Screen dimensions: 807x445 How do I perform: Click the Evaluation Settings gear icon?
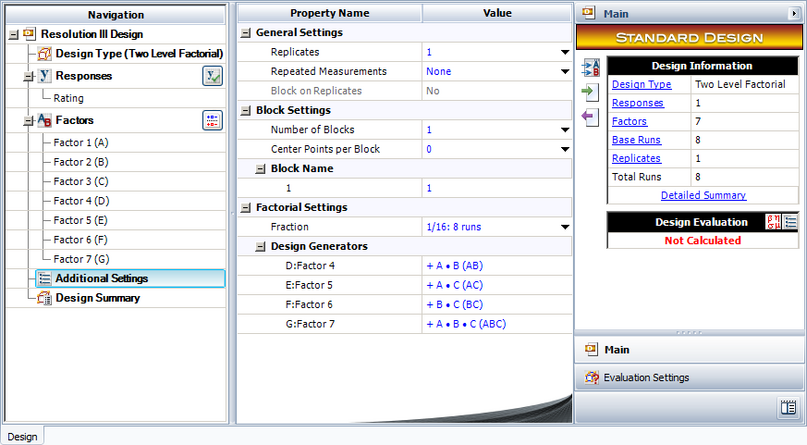tap(591, 378)
